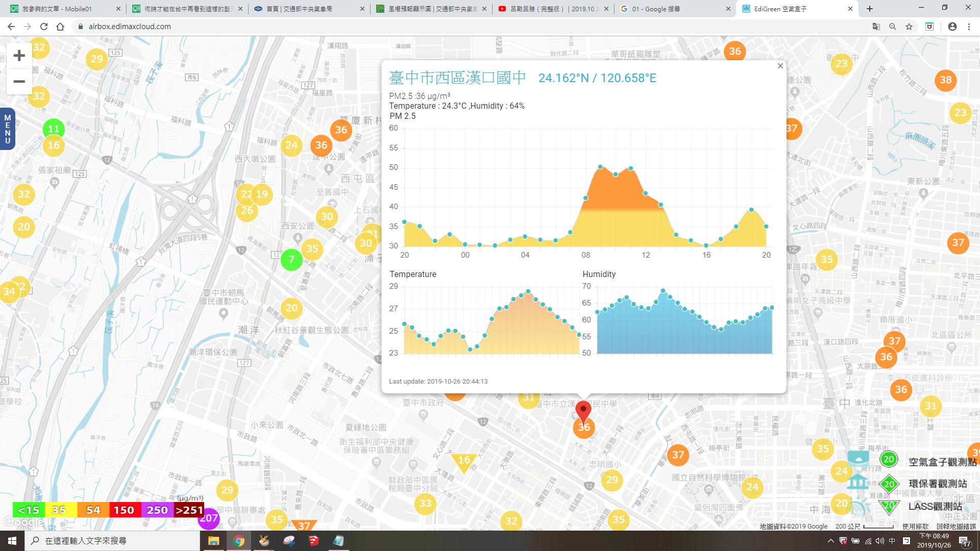
Task: Click the green <15 legend swatch
Action: (x=29, y=510)
